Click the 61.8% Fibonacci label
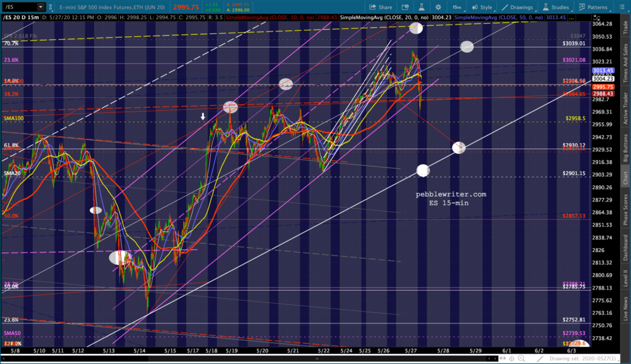The image size is (631, 364). point(11,145)
